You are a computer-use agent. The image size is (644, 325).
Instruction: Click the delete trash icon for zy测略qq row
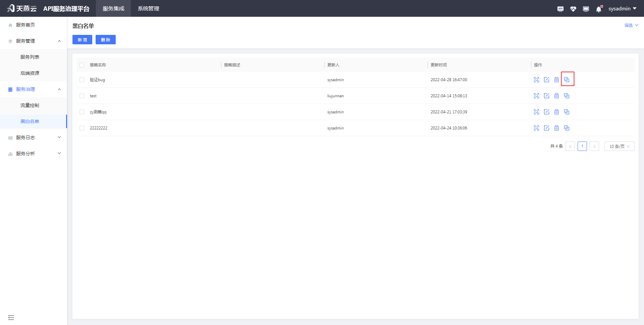point(556,112)
